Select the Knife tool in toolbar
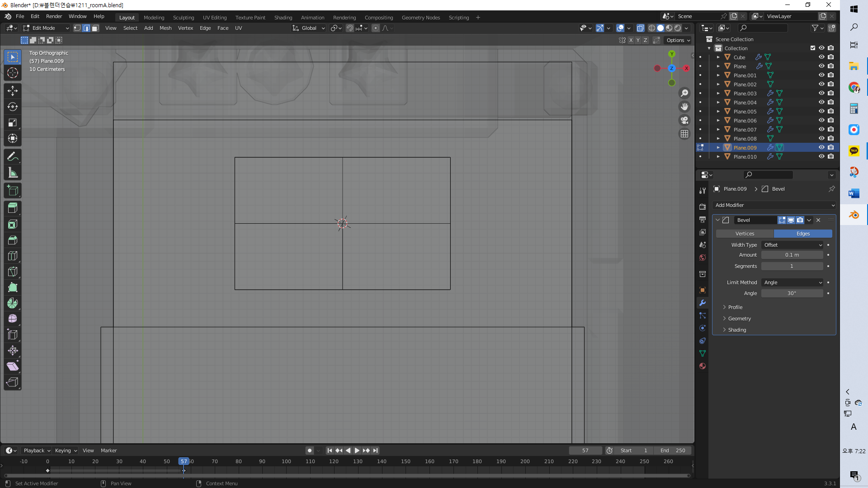868x488 pixels. [x=13, y=272]
